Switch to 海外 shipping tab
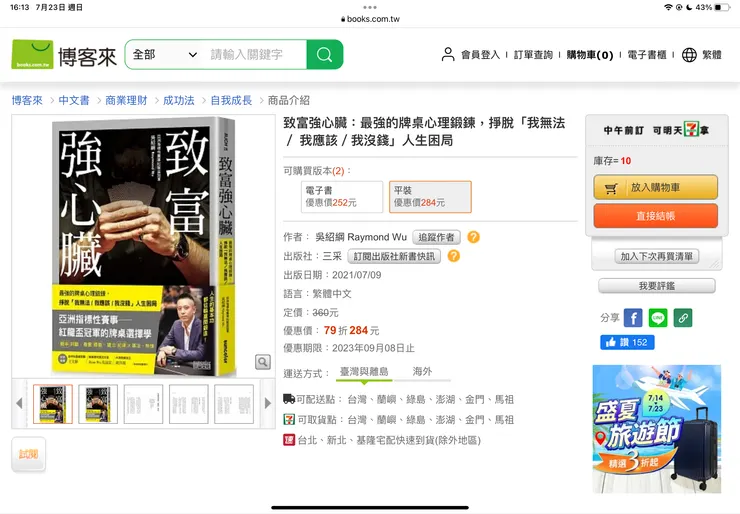This screenshot has width=740, height=514. [422, 372]
